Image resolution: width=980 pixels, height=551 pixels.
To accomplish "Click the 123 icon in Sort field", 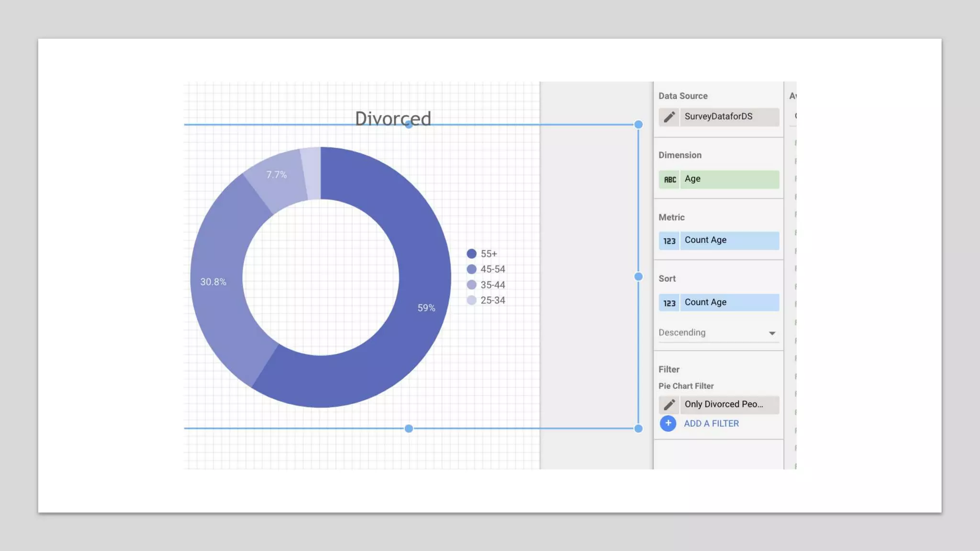I will (669, 303).
